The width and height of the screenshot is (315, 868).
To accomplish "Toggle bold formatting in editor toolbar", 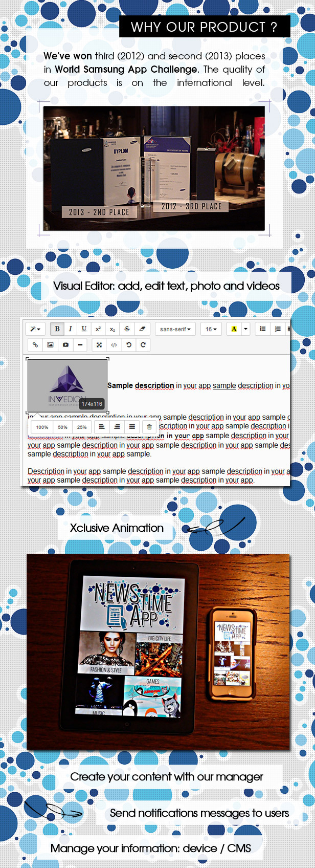I will (57, 329).
